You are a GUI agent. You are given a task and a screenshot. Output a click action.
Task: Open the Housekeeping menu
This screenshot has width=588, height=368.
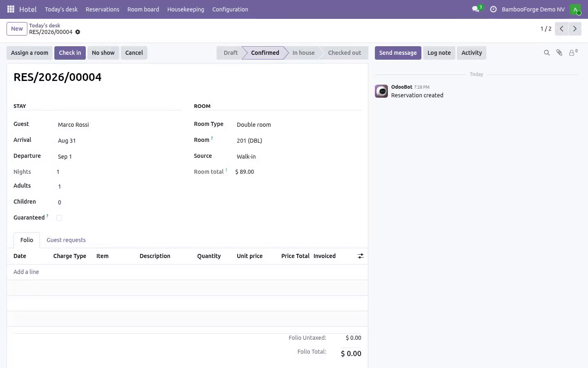[186, 9]
